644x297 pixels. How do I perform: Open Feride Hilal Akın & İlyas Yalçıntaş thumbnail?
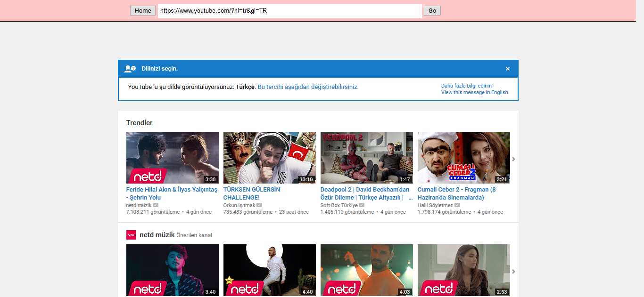coord(173,158)
